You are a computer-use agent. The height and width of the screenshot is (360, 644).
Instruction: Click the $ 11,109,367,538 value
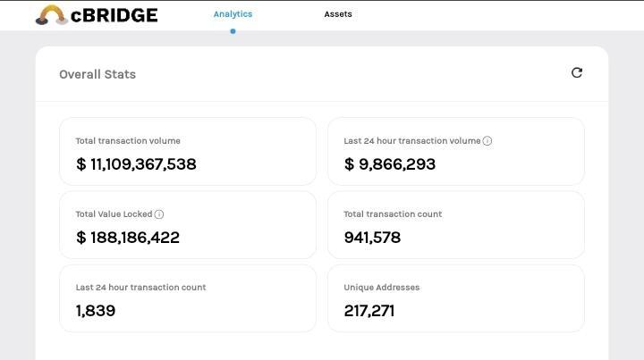(x=136, y=164)
